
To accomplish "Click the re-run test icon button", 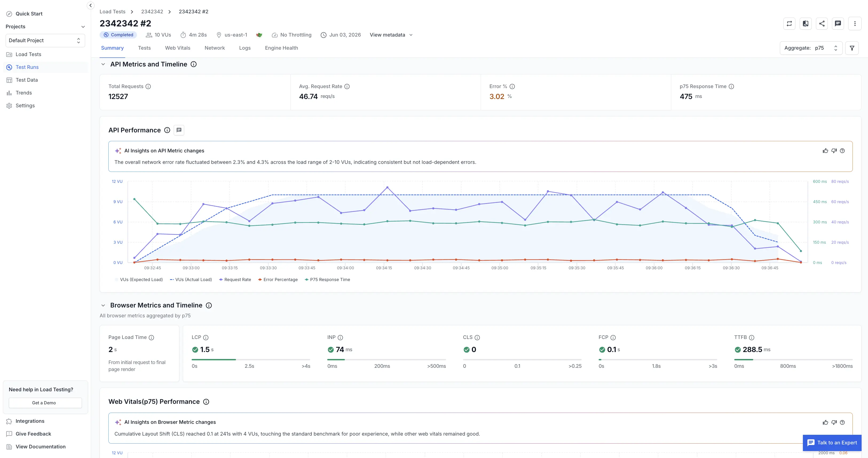I will (x=789, y=23).
